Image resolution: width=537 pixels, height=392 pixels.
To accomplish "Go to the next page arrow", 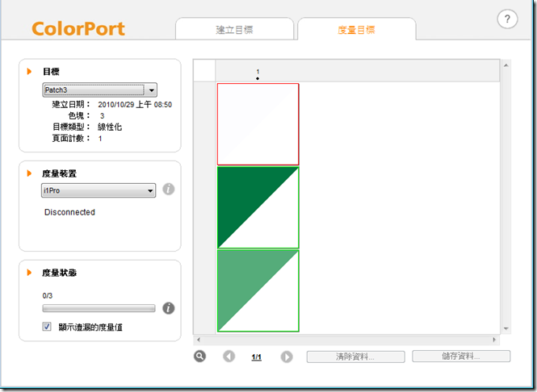I will (287, 357).
